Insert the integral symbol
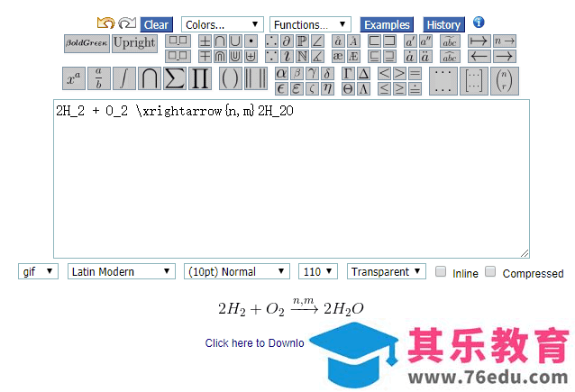This screenshot has width=575, height=392. [x=124, y=78]
